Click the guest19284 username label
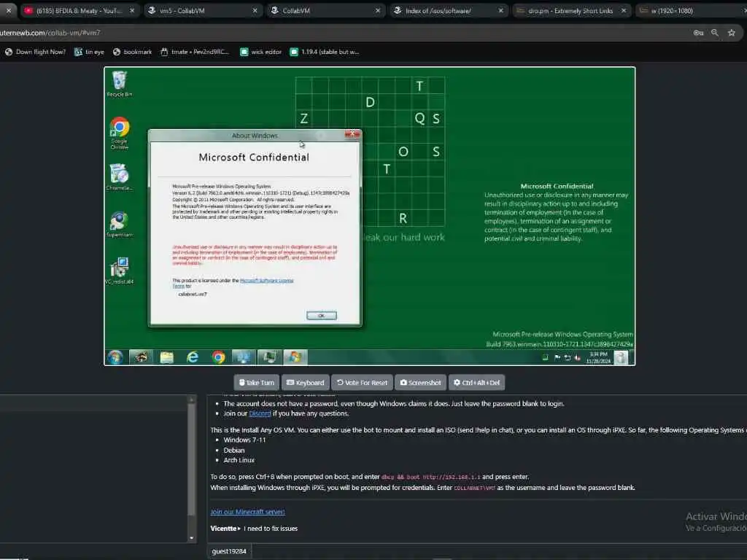The image size is (747, 560). coord(229,551)
